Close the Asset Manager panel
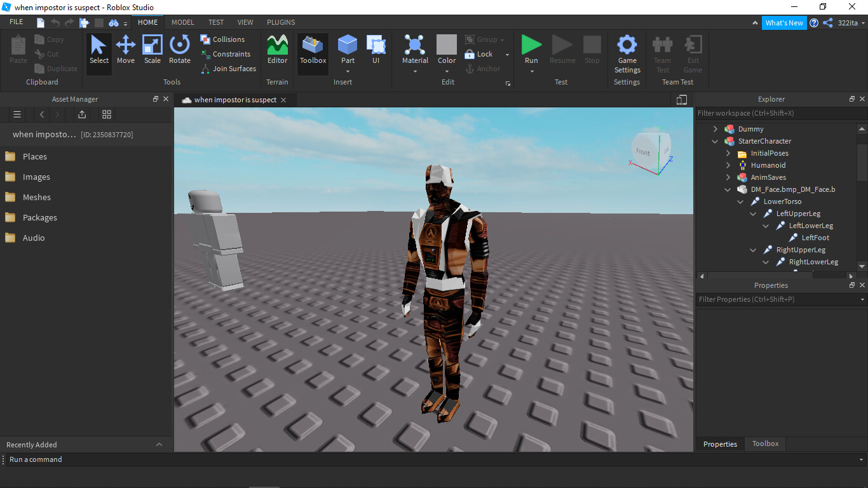This screenshot has width=868, height=488. (166, 99)
